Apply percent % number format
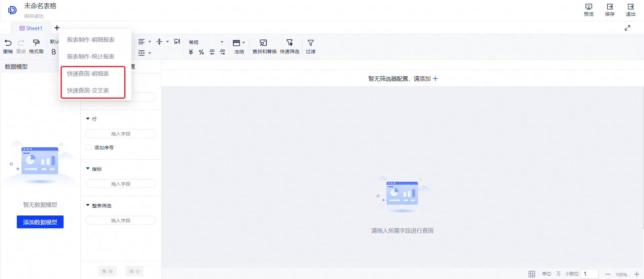The image size is (644, 279). click(201, 52)
